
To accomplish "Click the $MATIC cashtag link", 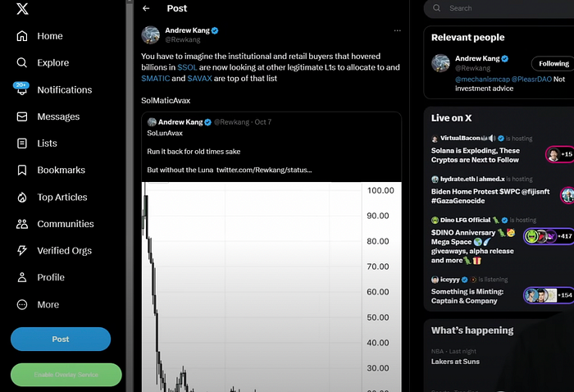I will coord(155,78).
